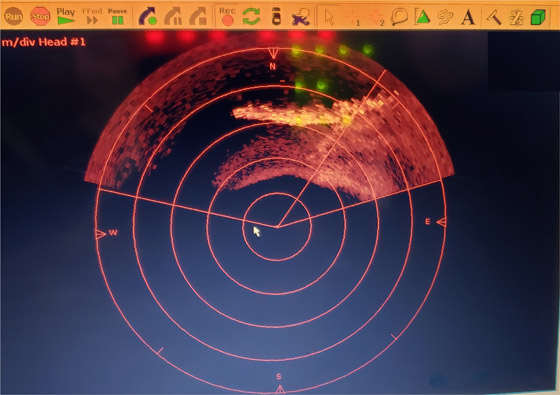Click the green 3D cube icon
This screenshot has width=560, height=395.
[x=538, y=17]
